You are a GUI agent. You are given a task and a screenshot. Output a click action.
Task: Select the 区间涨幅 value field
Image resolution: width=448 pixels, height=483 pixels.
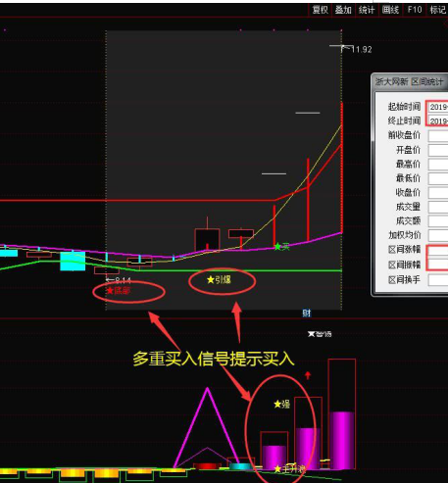(x=438, y=250)
